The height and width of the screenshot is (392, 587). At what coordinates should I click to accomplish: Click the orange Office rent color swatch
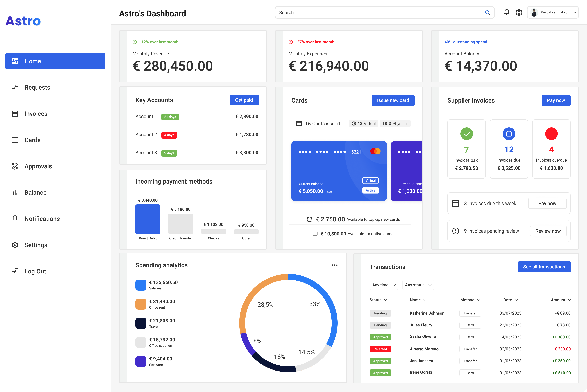click(x=141, y=304)
